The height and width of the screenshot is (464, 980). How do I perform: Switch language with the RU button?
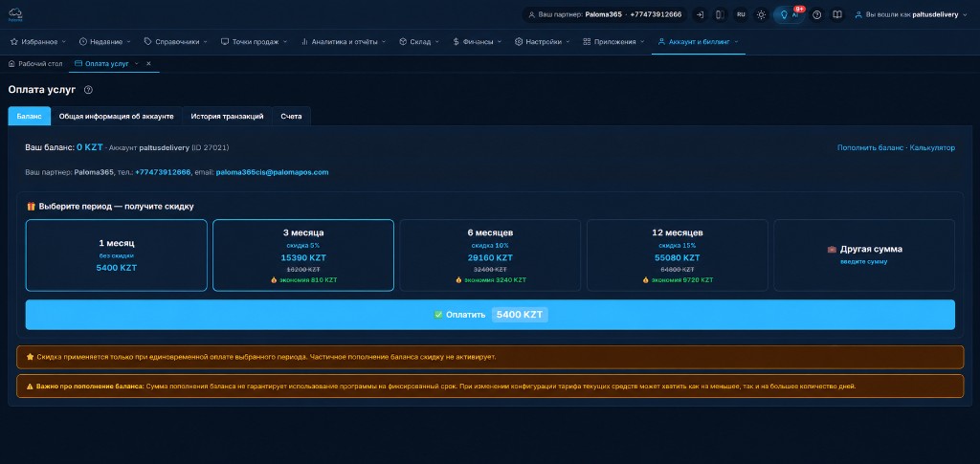click(741, 14)
